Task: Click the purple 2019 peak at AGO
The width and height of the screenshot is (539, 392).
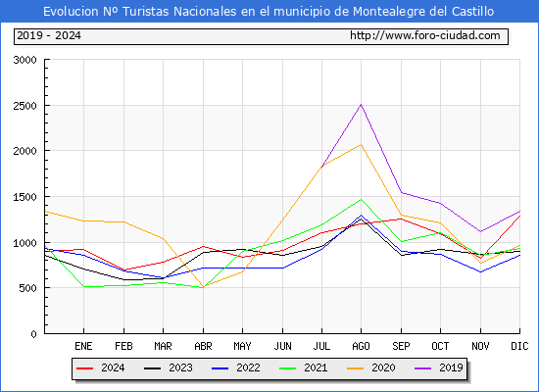Action: pos(361,105)
